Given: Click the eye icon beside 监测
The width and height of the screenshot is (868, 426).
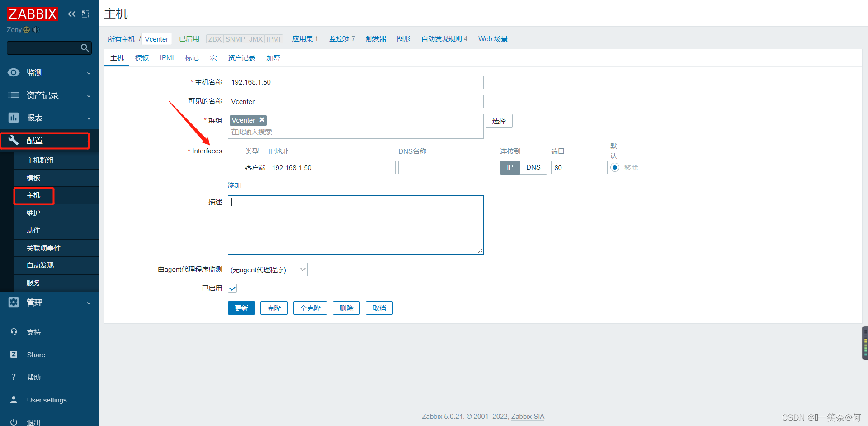Looking at the screenshot, I should tap(14, 72).
